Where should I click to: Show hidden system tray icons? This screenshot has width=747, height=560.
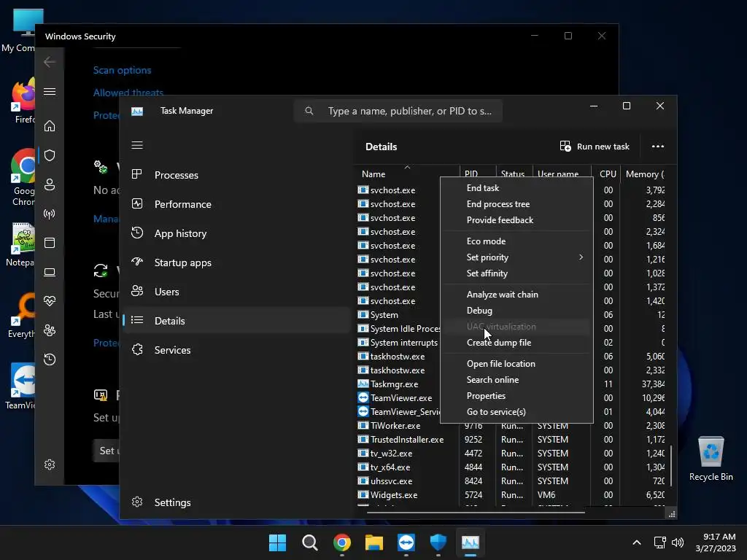click(636, 542)
